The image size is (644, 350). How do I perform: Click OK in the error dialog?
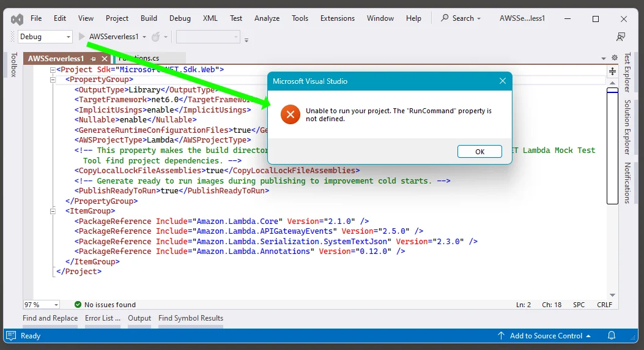(479, 152)
